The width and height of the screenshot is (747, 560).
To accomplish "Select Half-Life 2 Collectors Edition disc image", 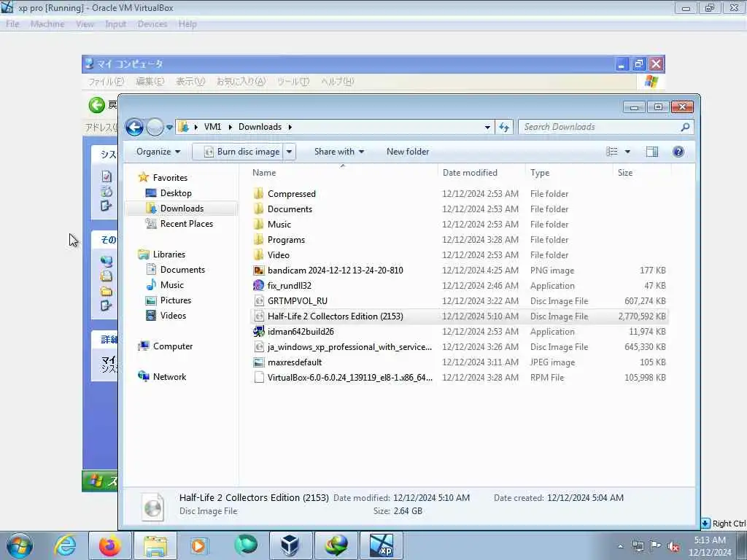I will coord(336,316).
